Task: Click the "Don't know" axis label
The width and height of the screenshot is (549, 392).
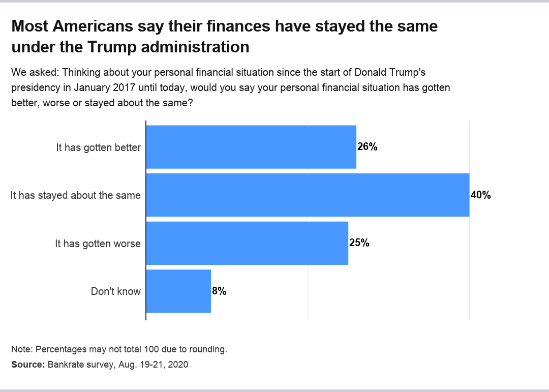Action: [115, 292]
